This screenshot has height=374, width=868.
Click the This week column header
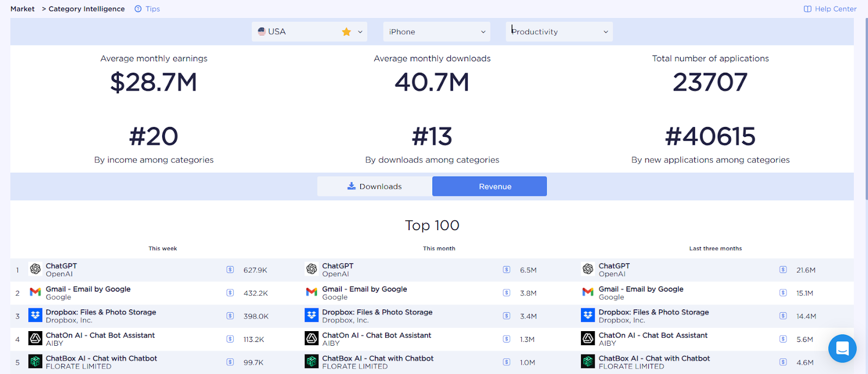(x=163, y=249)
